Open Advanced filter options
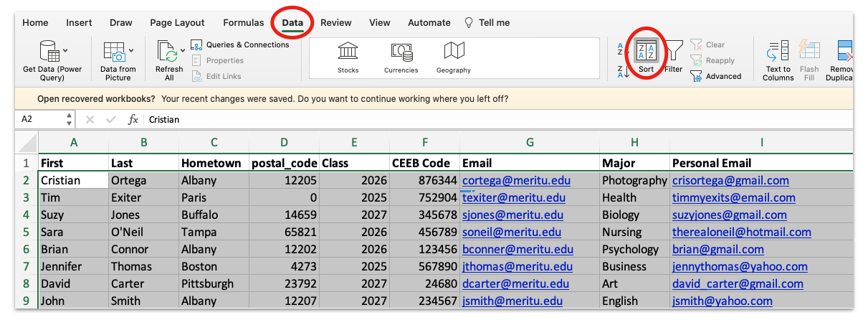Viewport: 868px width, 320px height. click(716, 76)
